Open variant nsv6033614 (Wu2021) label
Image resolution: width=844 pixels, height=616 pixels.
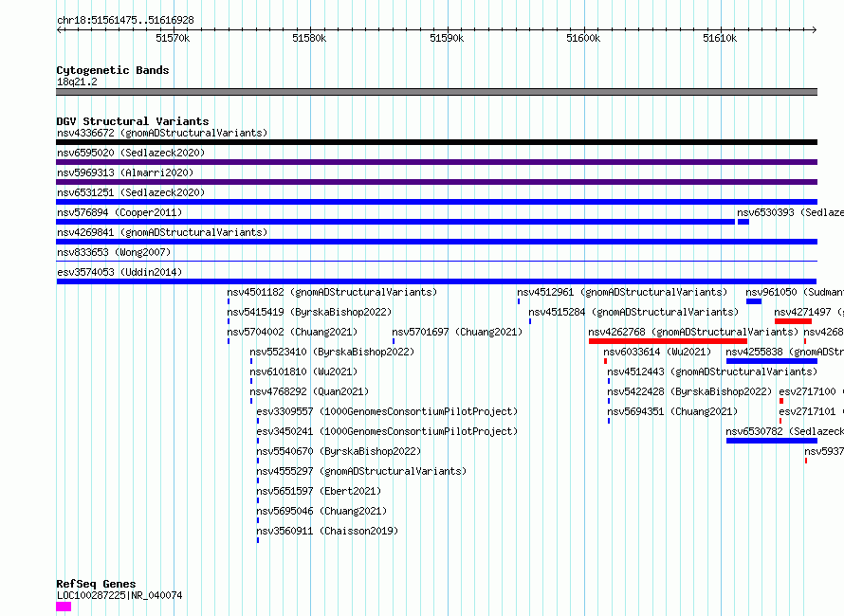click(x=657, y=352)
